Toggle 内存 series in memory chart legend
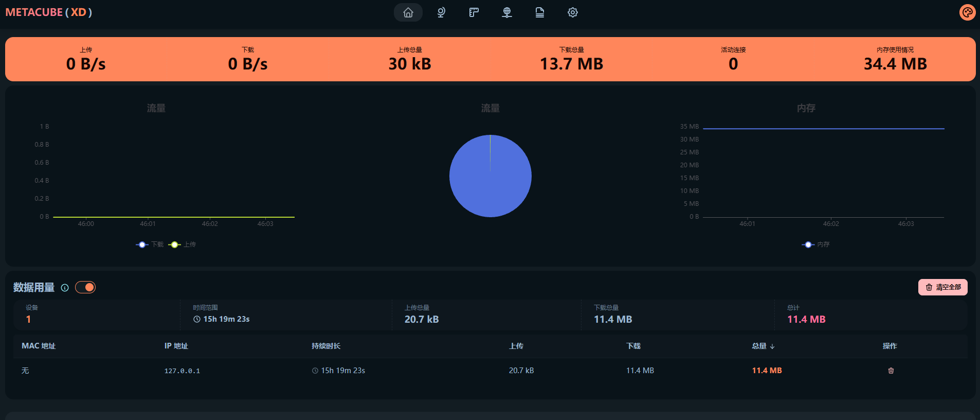Image resolution: width=980 pixels, height=420 pixels. point(816,244)
